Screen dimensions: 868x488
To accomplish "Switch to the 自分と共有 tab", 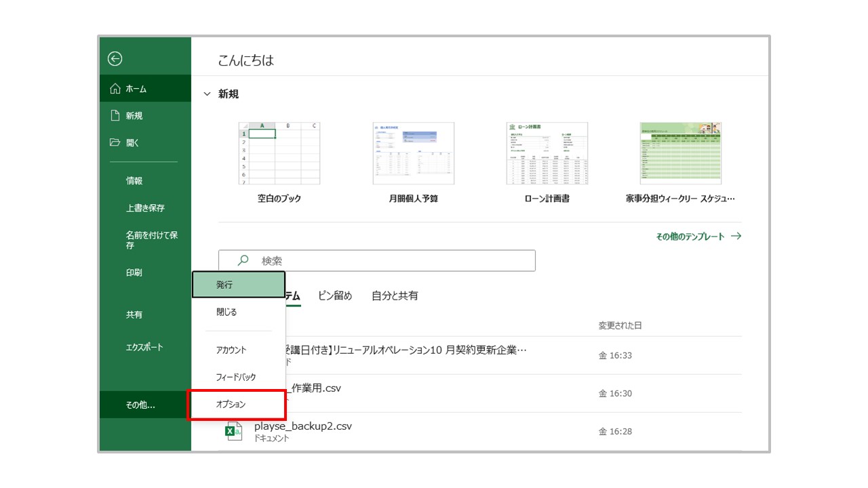I will [x=395, y=296].
